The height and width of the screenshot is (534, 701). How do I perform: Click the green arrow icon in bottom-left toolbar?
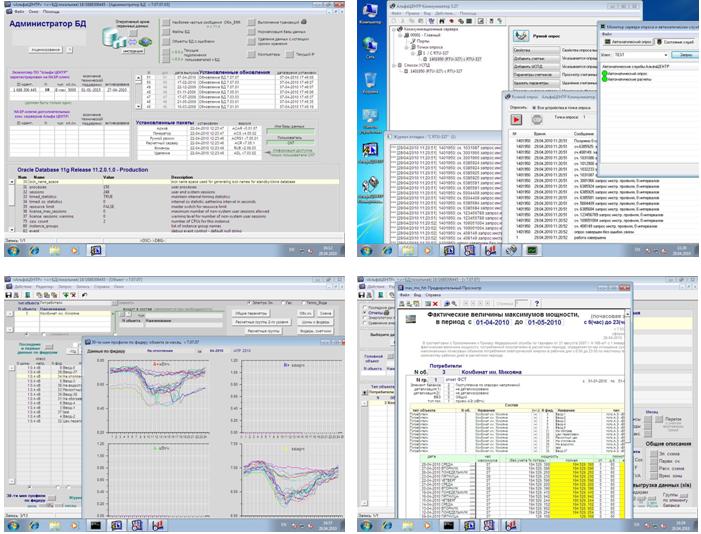point(66,295)
